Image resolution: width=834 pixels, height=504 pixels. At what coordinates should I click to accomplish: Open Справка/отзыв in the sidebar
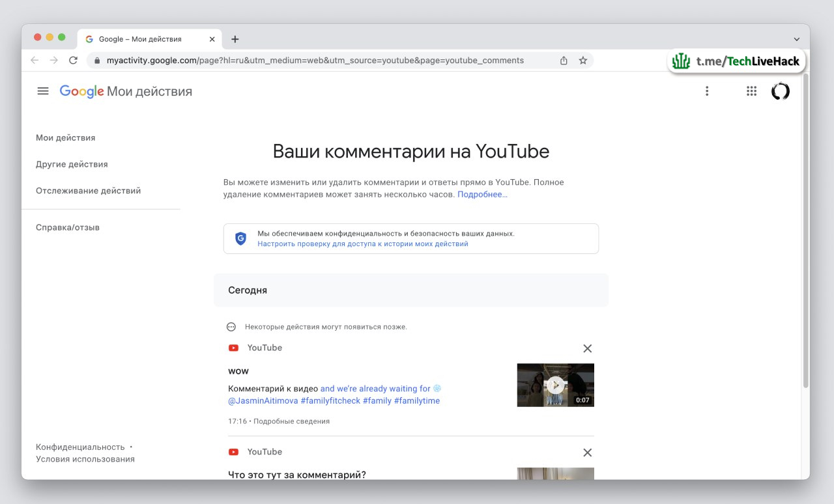pyautogui.click(x=68, y=227)
